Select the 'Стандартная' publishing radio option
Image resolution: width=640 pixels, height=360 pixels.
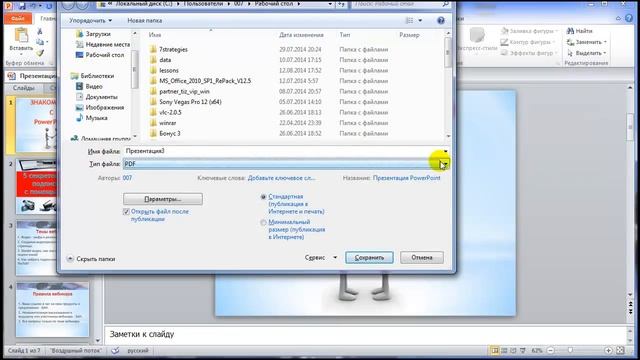263,197
